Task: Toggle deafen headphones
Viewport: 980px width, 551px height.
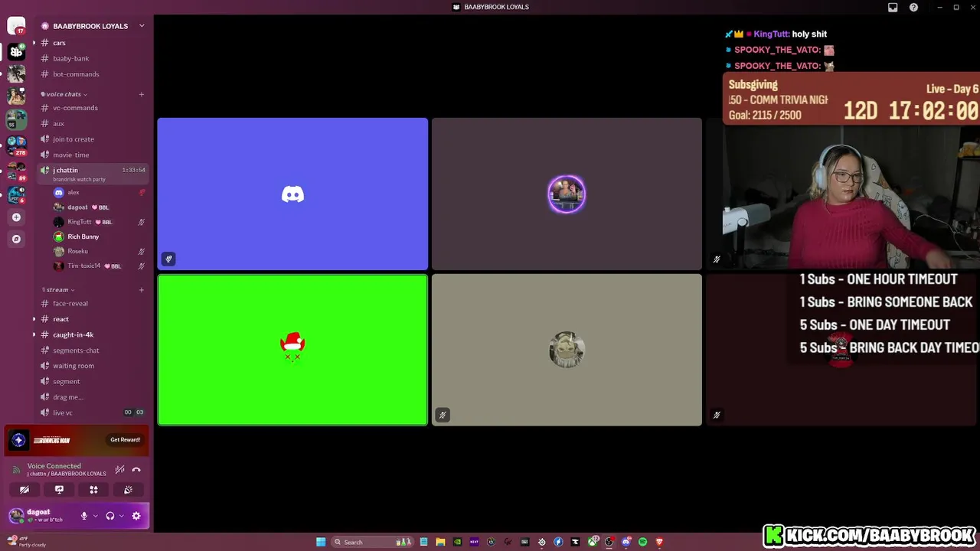Action: point(110,516)
